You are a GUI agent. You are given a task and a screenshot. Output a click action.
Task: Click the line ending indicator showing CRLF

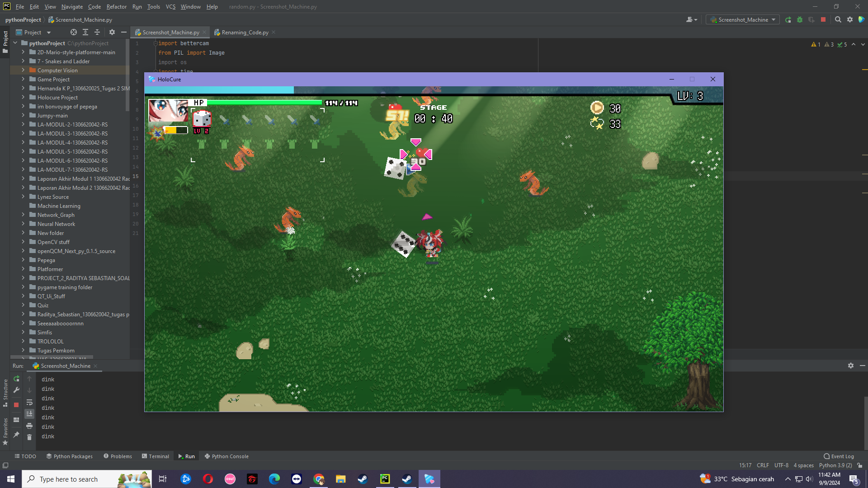(x=763, y=465)
